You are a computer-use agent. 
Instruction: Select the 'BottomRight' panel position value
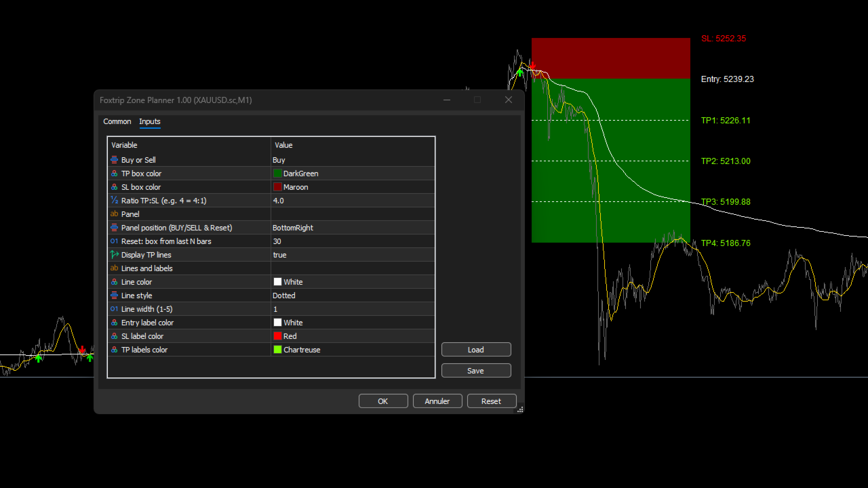click(293, 228)
